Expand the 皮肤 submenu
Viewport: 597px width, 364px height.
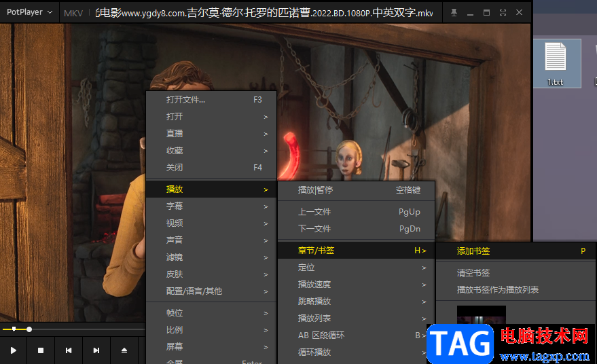(x=211, y=274)
